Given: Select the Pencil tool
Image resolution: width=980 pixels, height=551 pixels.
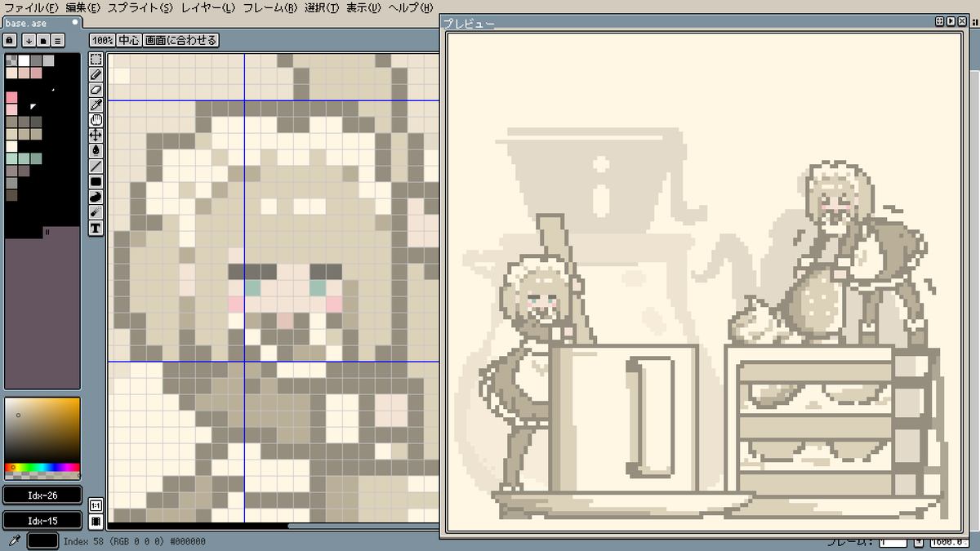Looking at the screenshot, I should (96, 74).
